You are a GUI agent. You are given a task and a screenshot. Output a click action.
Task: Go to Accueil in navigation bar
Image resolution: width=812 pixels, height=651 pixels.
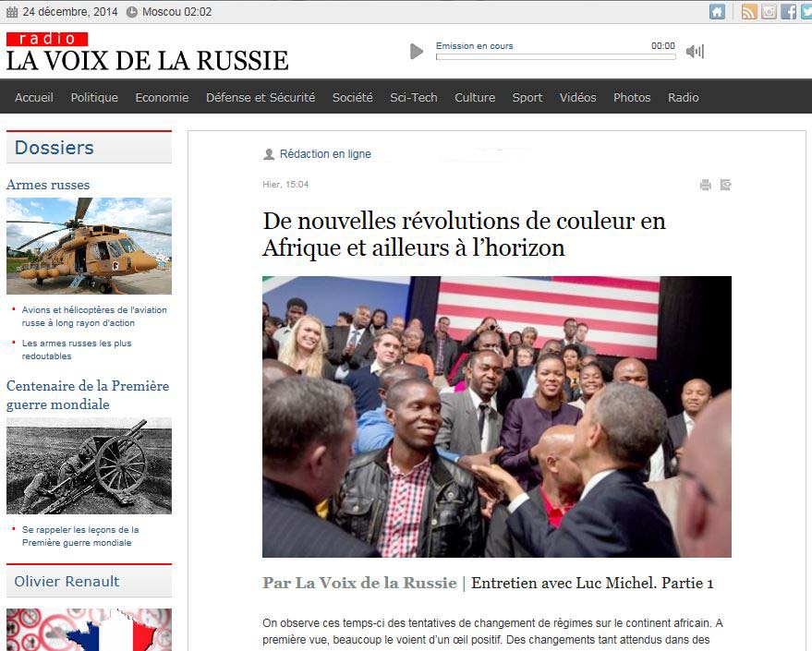(x=34, y=97)
